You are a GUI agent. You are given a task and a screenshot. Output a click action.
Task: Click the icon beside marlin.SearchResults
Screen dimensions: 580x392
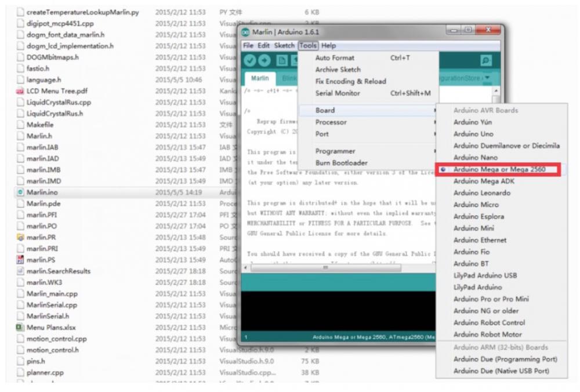click(x=20, y=271)
